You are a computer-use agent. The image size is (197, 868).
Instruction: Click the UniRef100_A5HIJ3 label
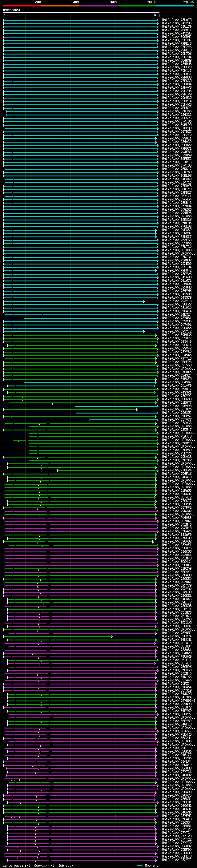(177, 71)
